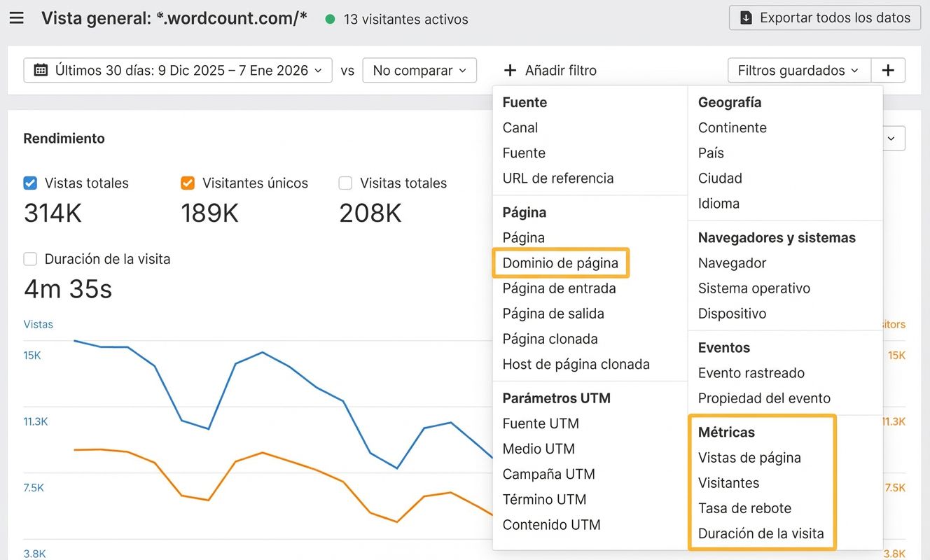Uncheck the Visitantes únicos checkbox
Image resolution: width=930 pixels, height=560 pixels.
point(188,183)
